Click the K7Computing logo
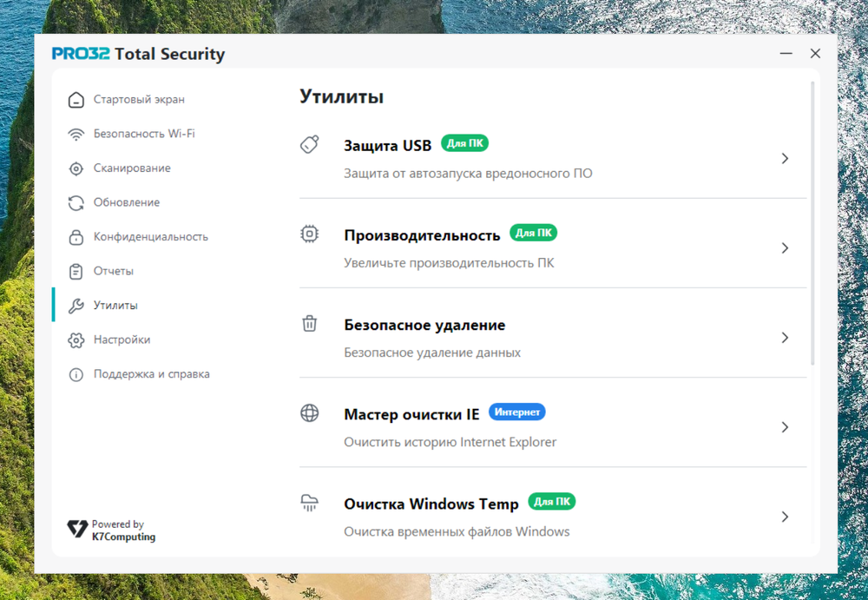The image size is (868, 600). point(77,529)
